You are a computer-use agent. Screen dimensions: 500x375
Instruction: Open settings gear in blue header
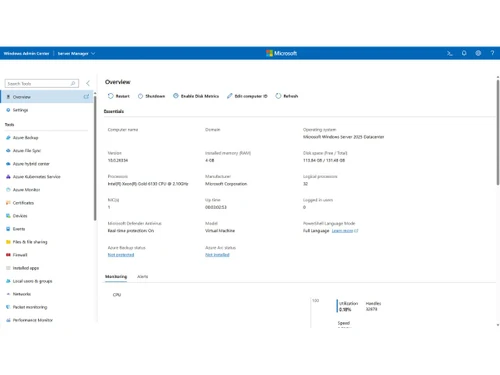tap(478, 53)
